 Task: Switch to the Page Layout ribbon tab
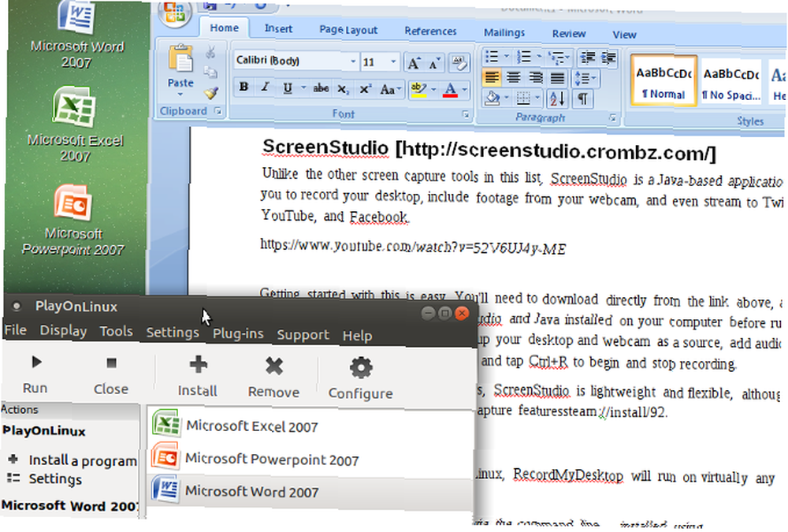pos(348,30)
